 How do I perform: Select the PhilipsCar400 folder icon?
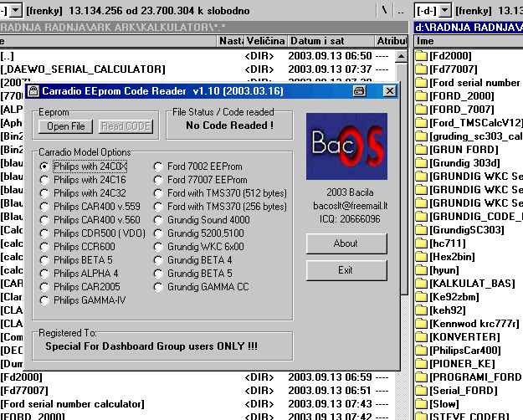(422, 351)
